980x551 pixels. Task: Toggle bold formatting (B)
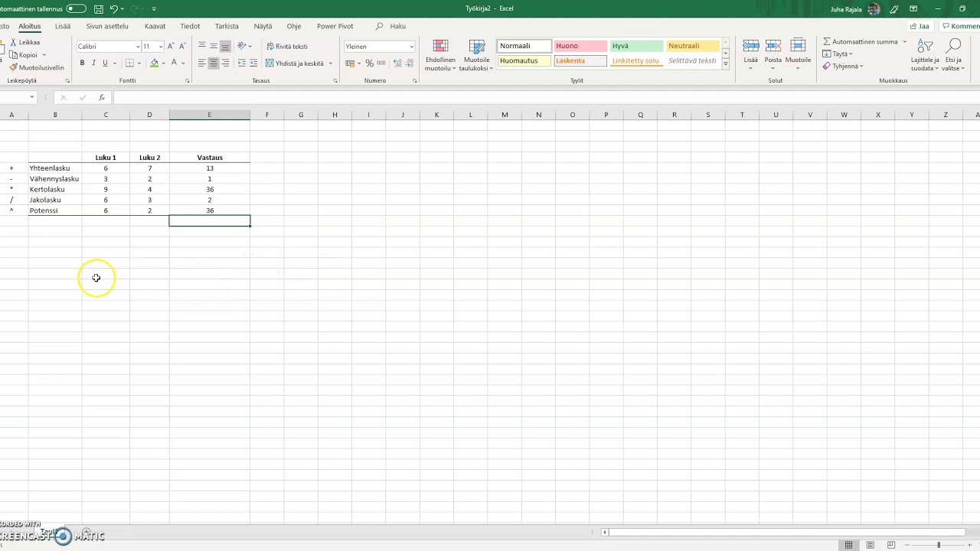coord(82,64)
